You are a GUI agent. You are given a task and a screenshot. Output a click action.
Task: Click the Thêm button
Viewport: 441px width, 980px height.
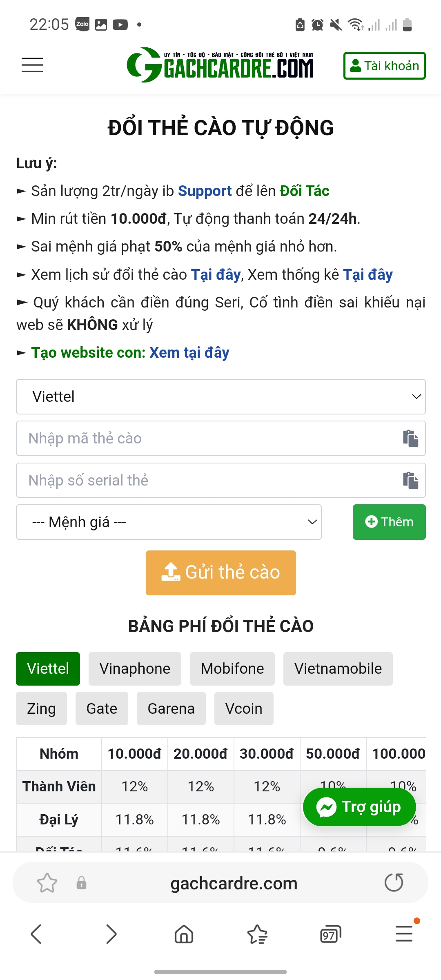[x=389, y=522]
